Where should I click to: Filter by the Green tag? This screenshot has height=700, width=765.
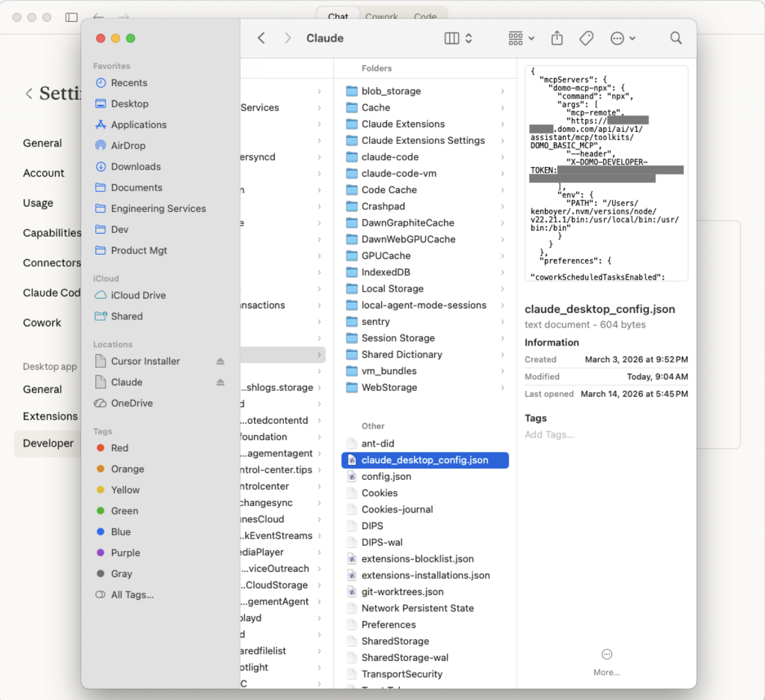tap(125, 512)
